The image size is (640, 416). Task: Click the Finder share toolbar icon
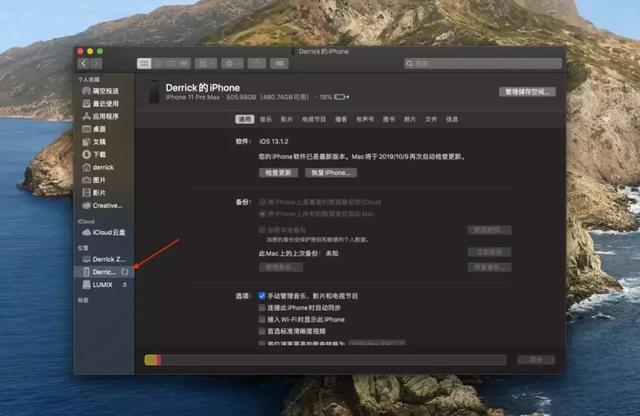point(257,63)
